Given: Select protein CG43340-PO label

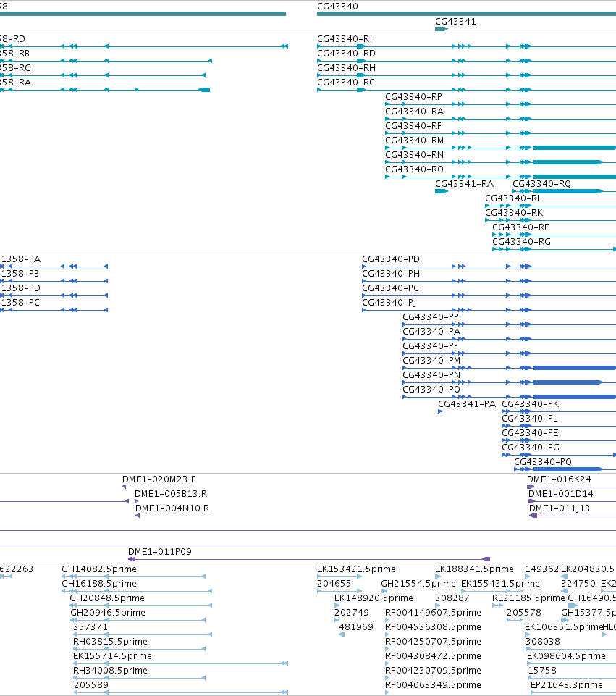Looking at the screenshot, I should point(431,389).
